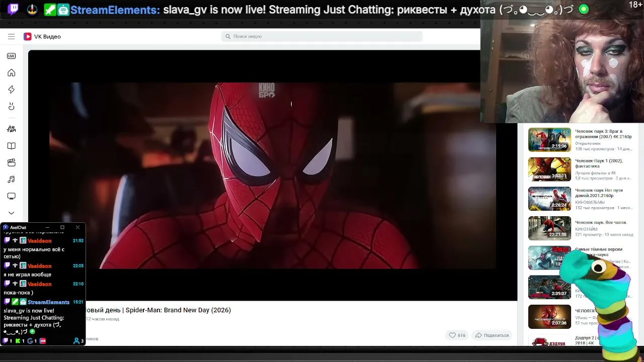Click Twitch icon in top ticker bar
The height and width of the screenshot is (362, 644).
coord(14,10)
